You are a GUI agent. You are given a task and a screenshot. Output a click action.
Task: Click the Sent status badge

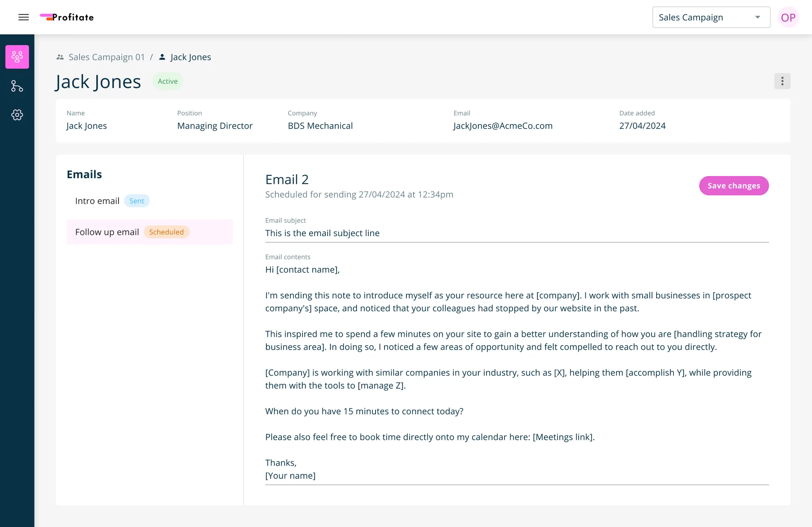(x=136, y=201)
